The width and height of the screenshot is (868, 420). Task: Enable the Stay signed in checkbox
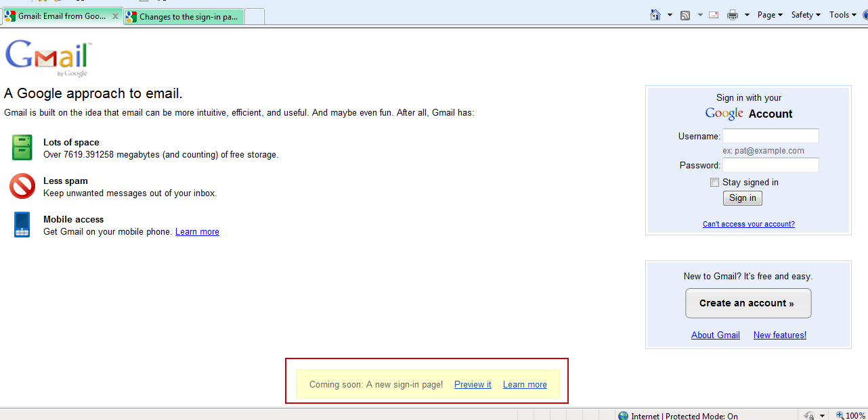tap(714, 182)
